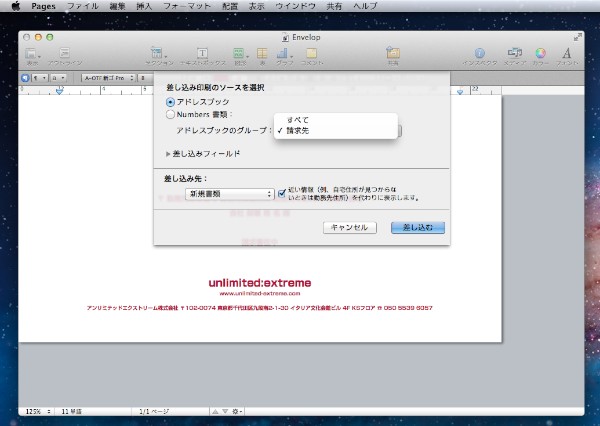This screenshot has height=426, width=600.
Task: Click the テキストボックス toolbar icon
Action: click(x=202, y=56)
